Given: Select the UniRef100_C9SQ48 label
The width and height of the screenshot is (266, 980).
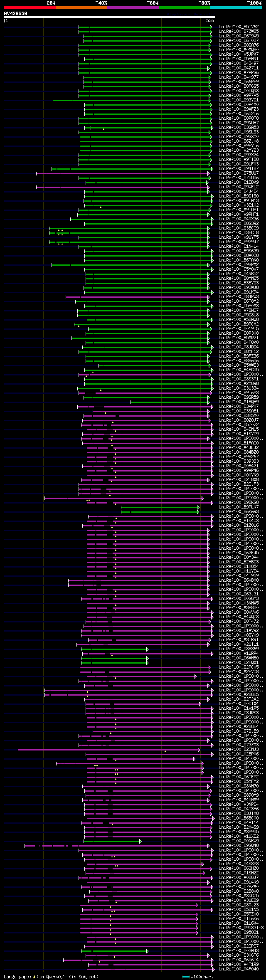Looking at the screenshot, I should pyautogui.click(x=239, y=846).
